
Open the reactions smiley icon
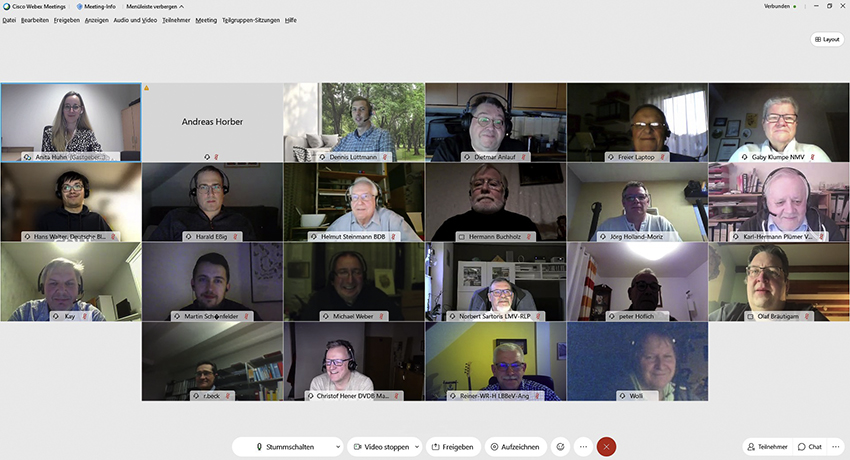click(x=561, y=447)
